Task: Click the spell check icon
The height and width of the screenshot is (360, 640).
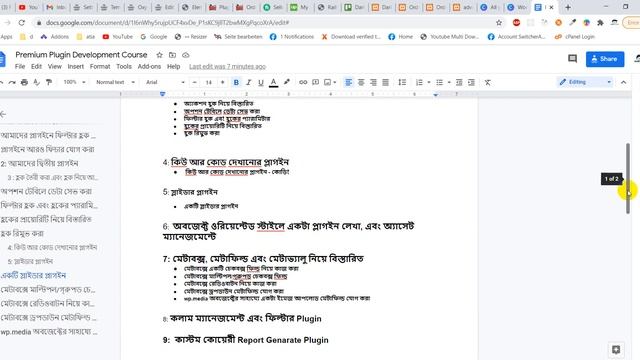Action: (x=36, y=82)
